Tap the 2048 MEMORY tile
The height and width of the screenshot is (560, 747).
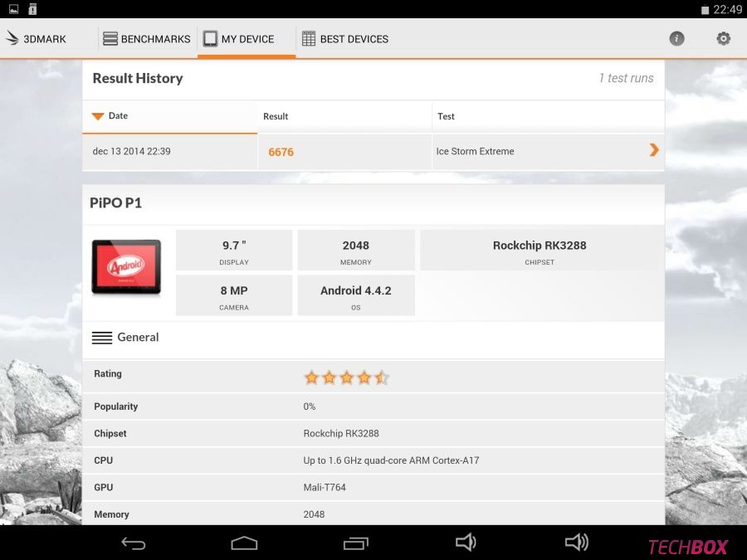356,251
